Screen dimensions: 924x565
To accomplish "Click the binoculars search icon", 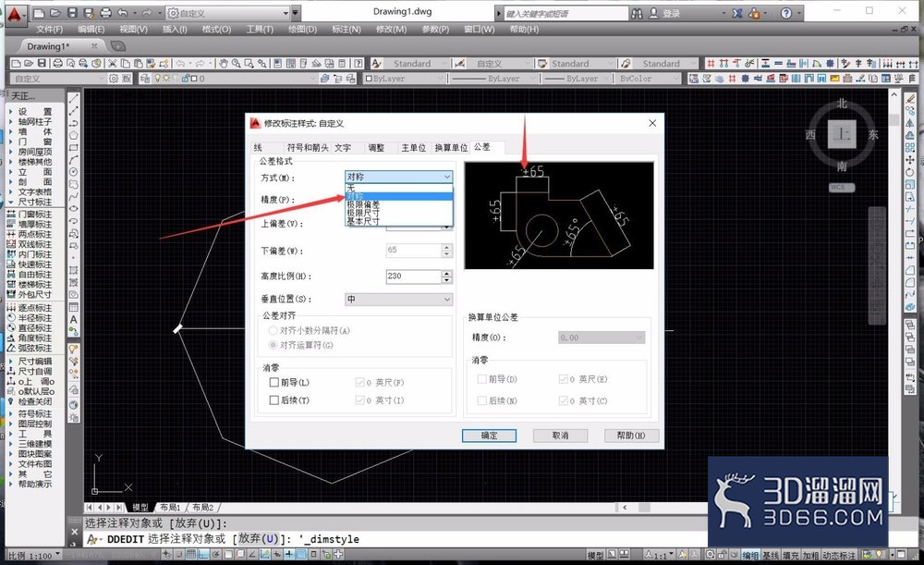I will (637, 13).
